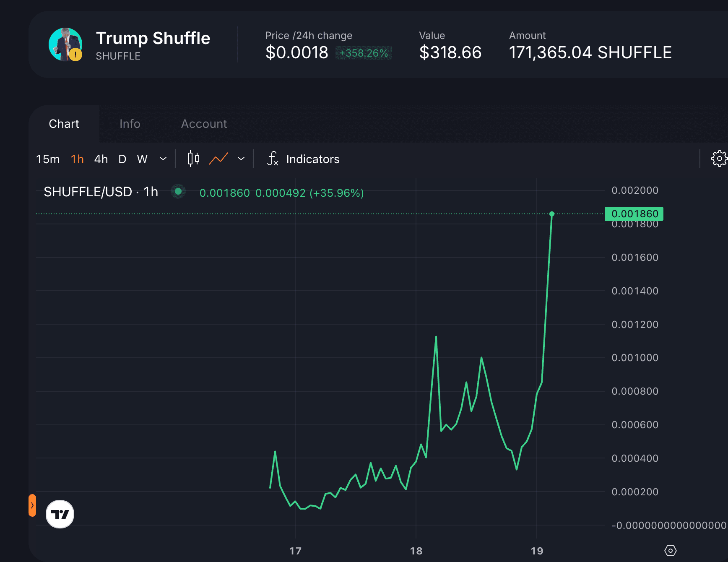Select the line chart type icon
Screen dimensions: 728x562
[x=218, y=159]
